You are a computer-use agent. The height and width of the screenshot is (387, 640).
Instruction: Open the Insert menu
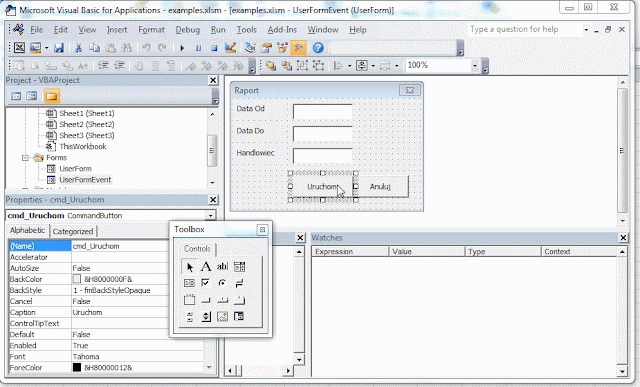tap(117, 30)
